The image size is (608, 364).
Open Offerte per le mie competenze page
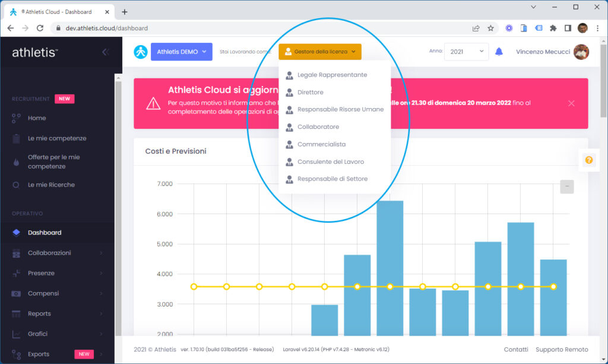[54, 162]
